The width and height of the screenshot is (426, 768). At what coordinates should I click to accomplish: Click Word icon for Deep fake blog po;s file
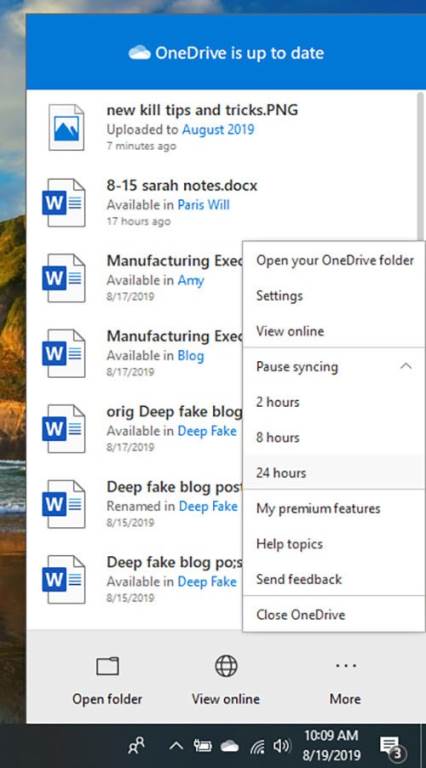point(64,580)
